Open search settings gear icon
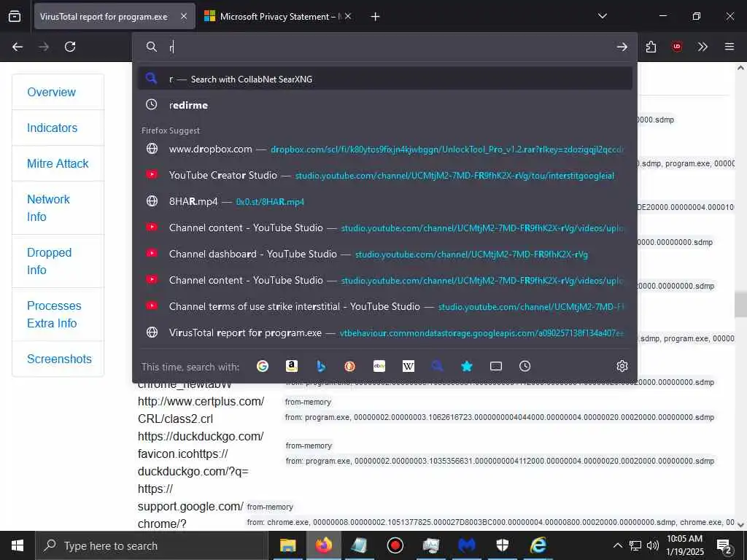 coord(622,366)
